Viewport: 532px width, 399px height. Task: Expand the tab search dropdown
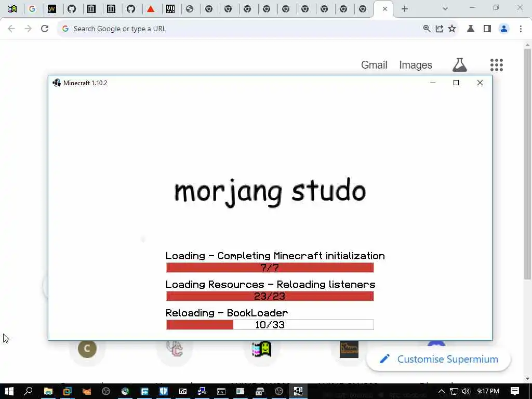[x=445, y=9]
